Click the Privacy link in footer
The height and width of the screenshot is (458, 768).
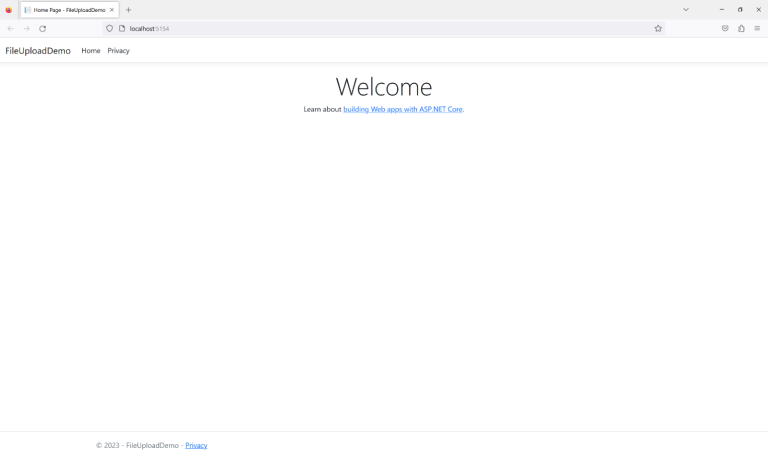click(x=196, y=445)
